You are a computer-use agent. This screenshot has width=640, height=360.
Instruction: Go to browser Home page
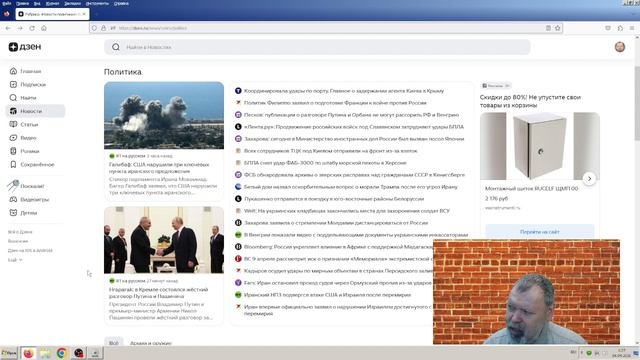click(44, 28)
